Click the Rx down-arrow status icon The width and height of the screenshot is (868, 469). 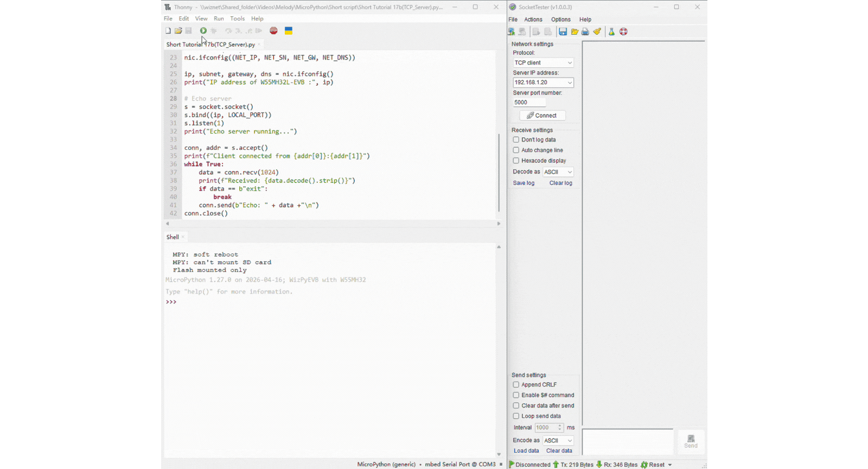click(599, 465)
